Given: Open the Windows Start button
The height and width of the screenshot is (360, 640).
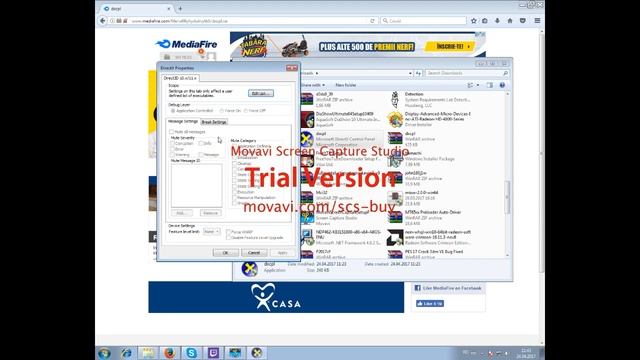Looking at the screenshot, I should [x=104, y=353].
